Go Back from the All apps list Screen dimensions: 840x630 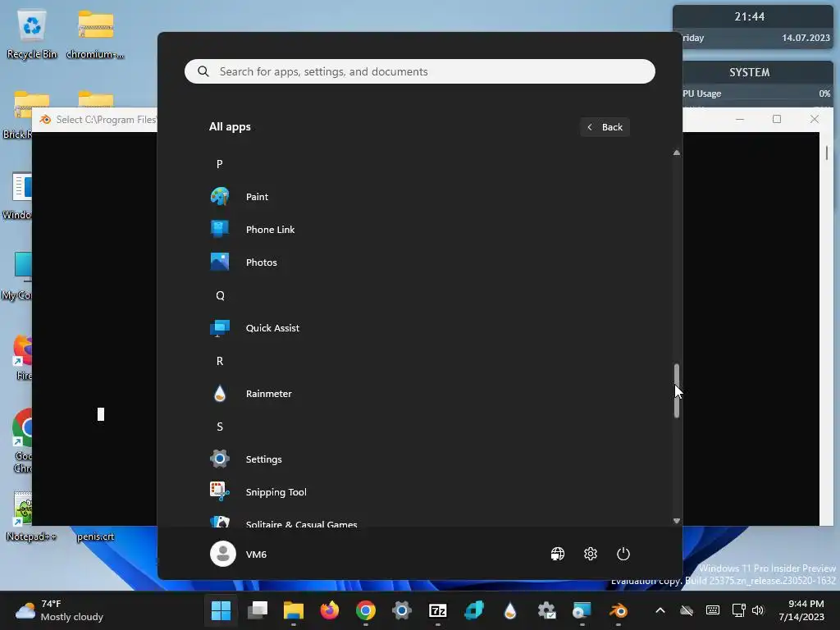coord(605,127)
